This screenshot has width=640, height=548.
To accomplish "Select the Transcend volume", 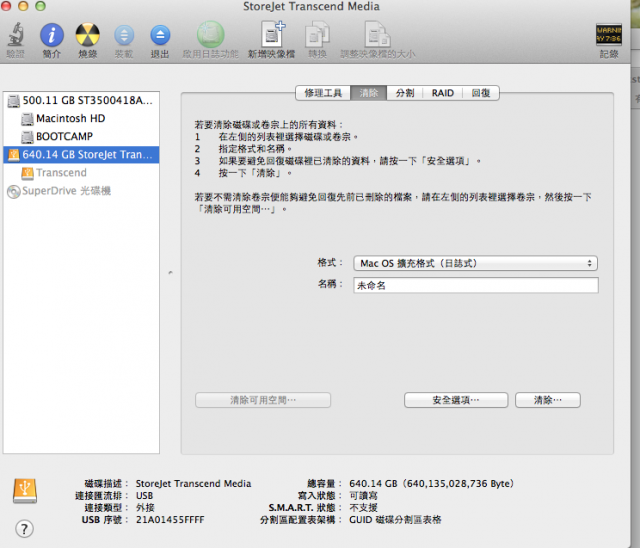I will (81, 173).
